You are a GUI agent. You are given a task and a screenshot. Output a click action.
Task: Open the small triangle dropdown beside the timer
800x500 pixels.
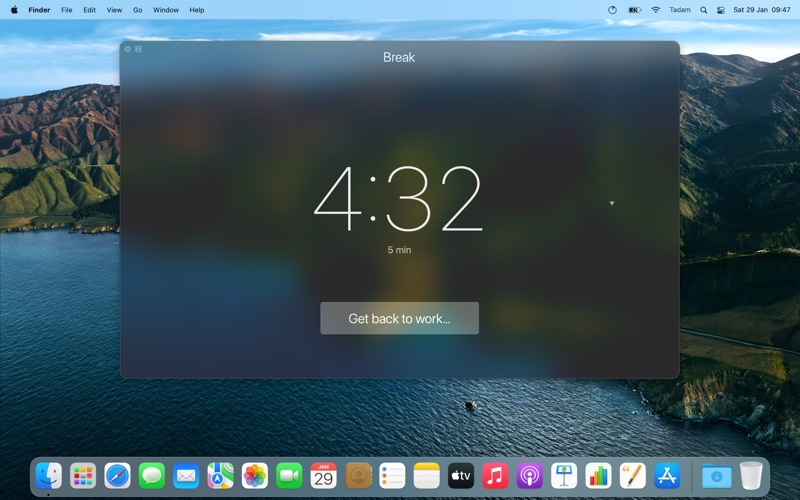(x=612, y=203)
